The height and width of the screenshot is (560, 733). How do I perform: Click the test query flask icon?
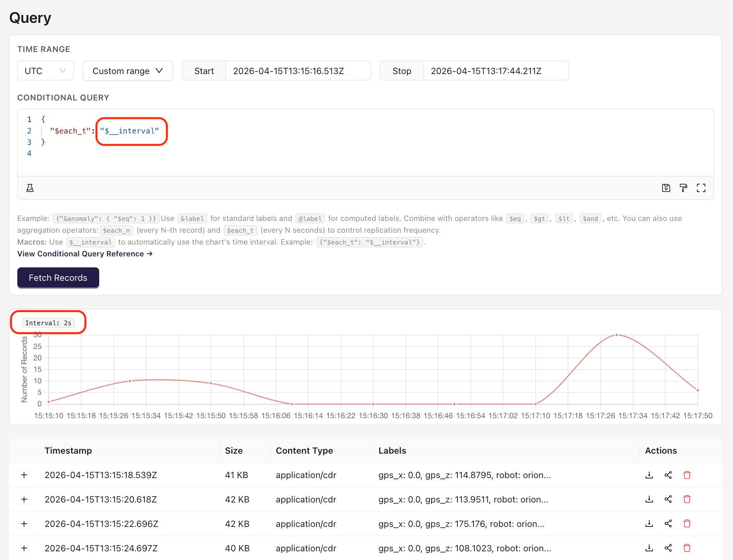pos(31,188)
